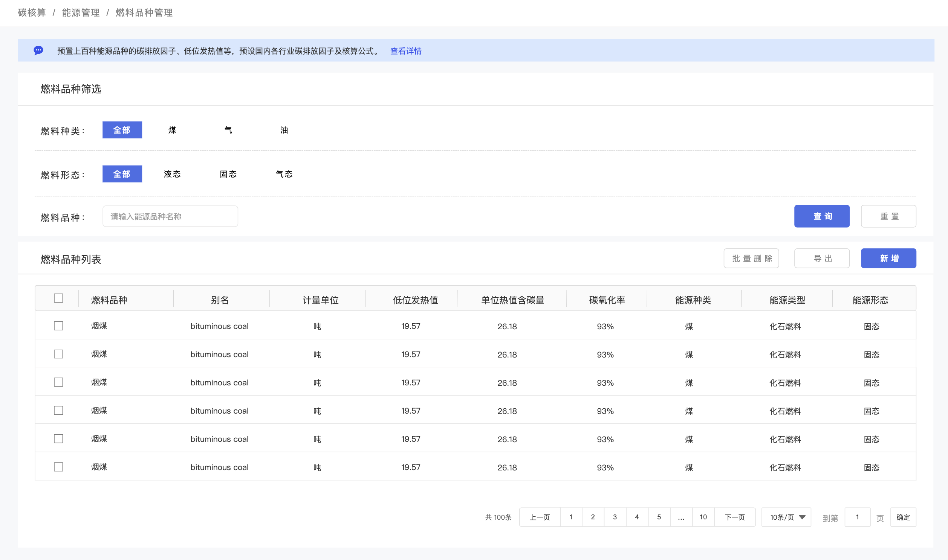948x560 pixels.
Task: Click the 重置 reset button
Action: (x=888, y=216)
